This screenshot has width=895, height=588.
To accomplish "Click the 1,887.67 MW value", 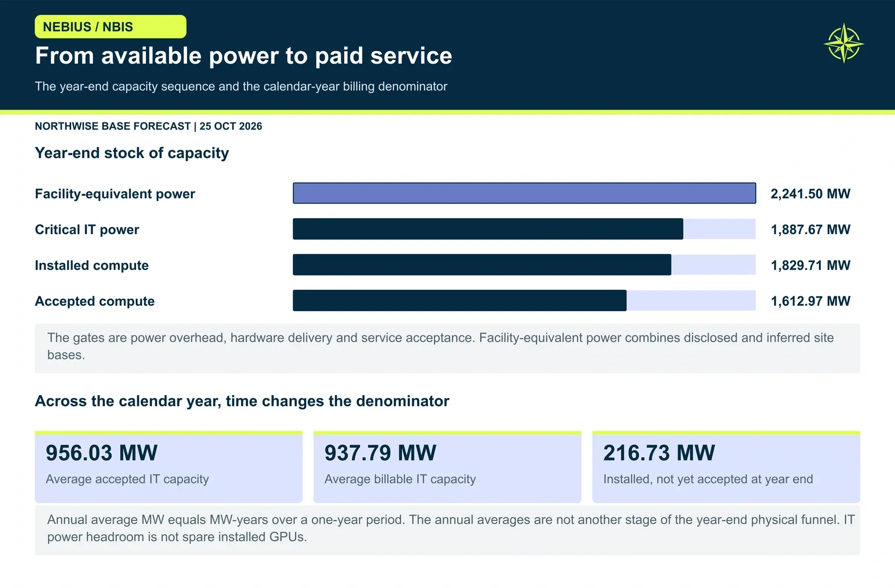I will 810,230.
